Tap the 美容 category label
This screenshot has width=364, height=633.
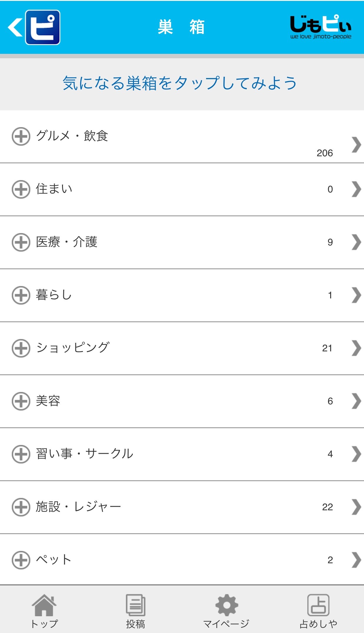click(48, 401)
